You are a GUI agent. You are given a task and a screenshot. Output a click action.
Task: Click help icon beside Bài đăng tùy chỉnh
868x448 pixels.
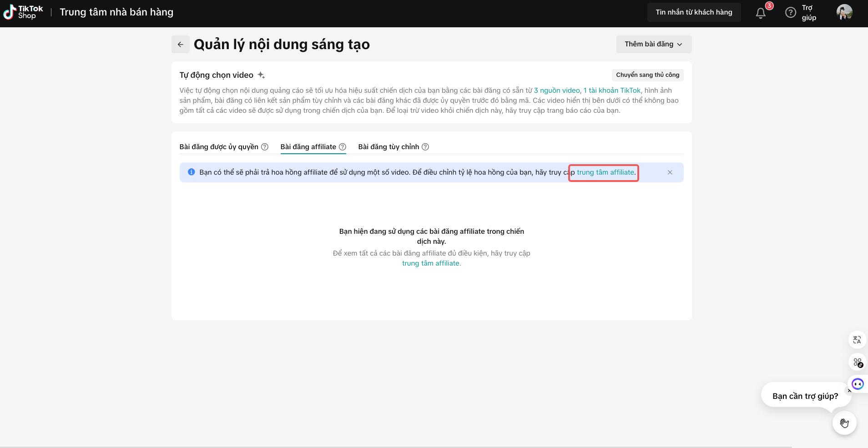tap(425, 147)
